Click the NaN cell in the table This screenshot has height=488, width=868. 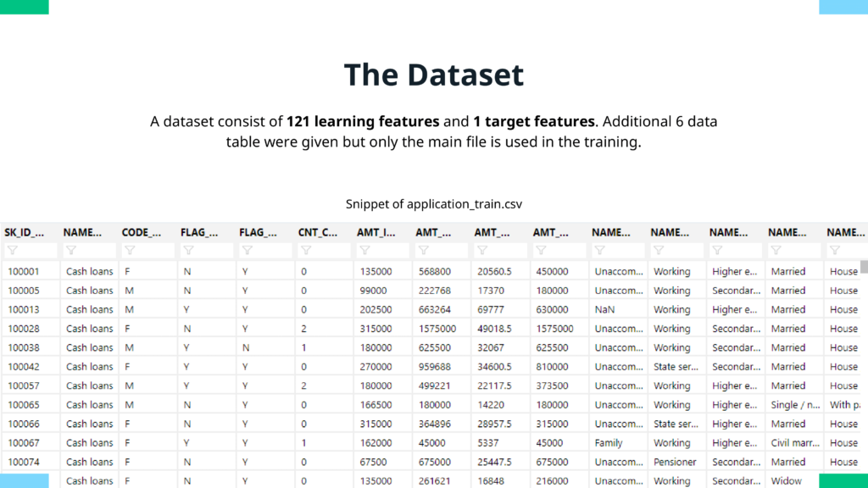pyautogui.click(x=604, y=310)
